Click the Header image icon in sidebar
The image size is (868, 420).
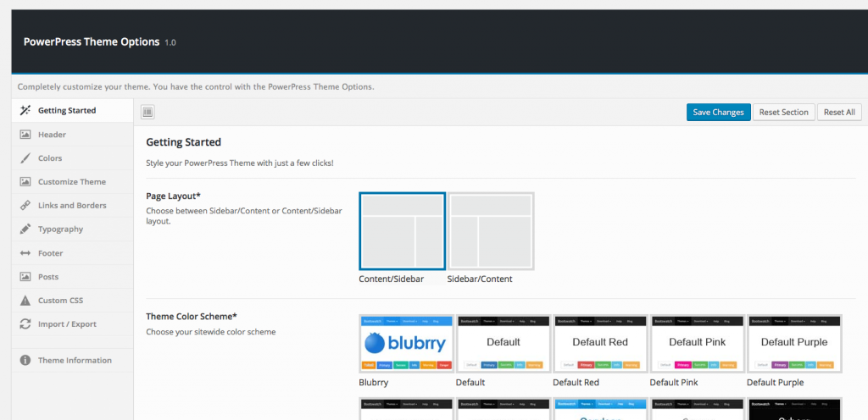point(25,135)
